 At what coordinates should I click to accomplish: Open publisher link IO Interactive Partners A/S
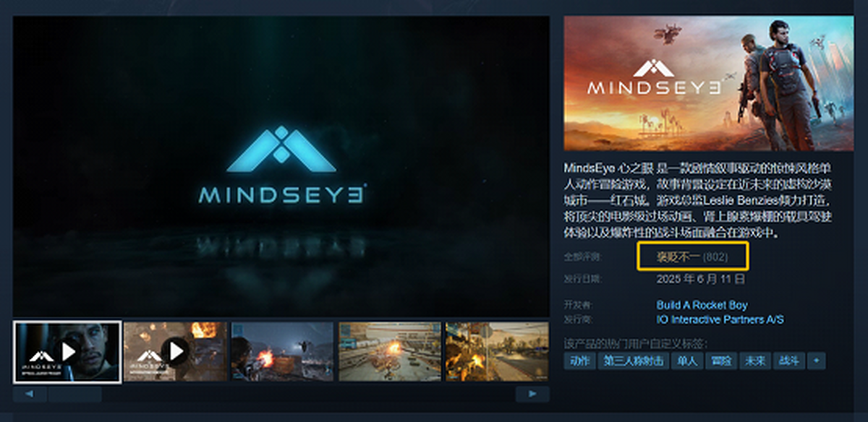(x=720, y=319)
